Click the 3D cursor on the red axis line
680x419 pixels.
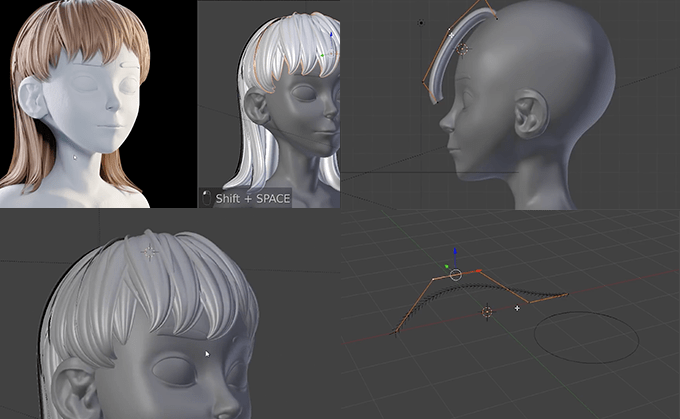pyautogui.click(x=487, y=311)
